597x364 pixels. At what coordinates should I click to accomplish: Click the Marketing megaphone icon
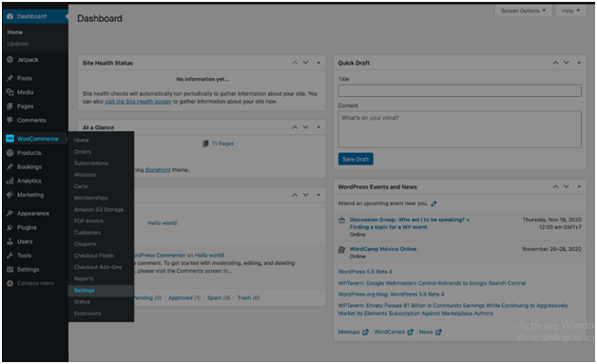pos(10,195)
